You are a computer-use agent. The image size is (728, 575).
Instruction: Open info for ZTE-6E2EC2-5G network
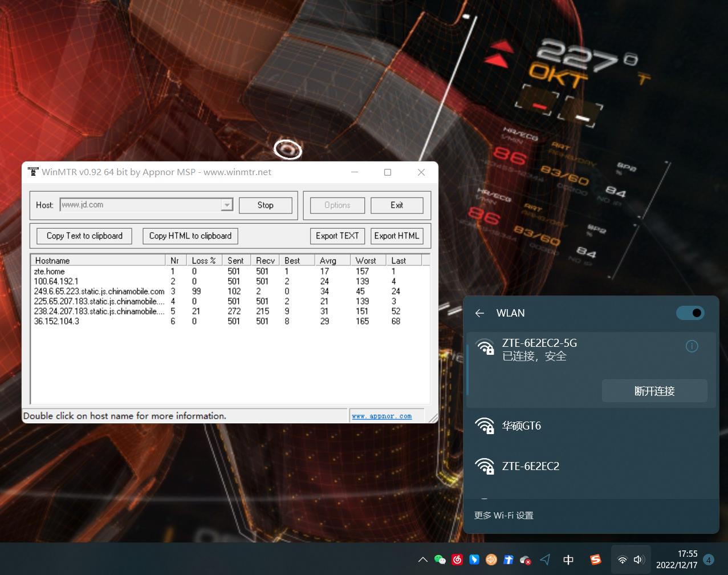click(692, 346)
